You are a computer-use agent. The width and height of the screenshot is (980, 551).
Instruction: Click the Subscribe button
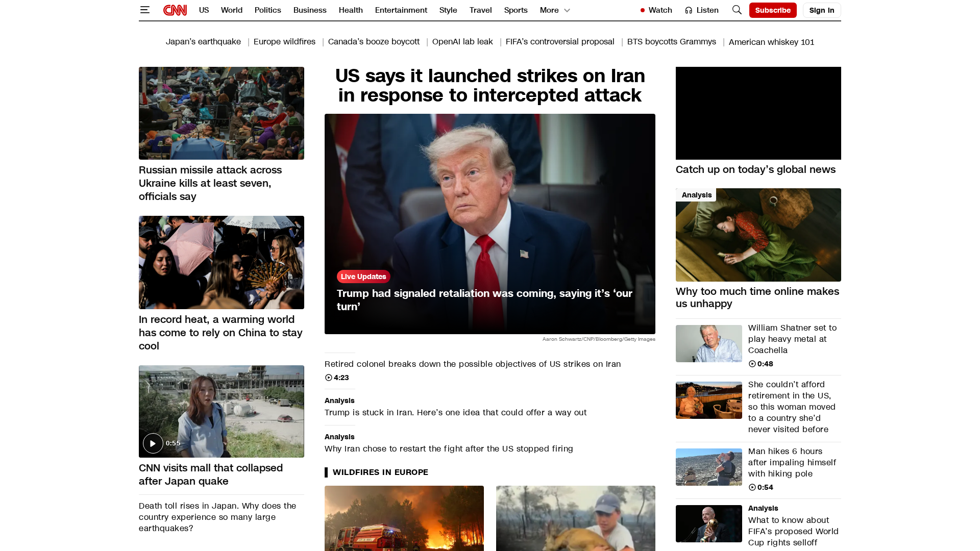click(x=773, y=10)
